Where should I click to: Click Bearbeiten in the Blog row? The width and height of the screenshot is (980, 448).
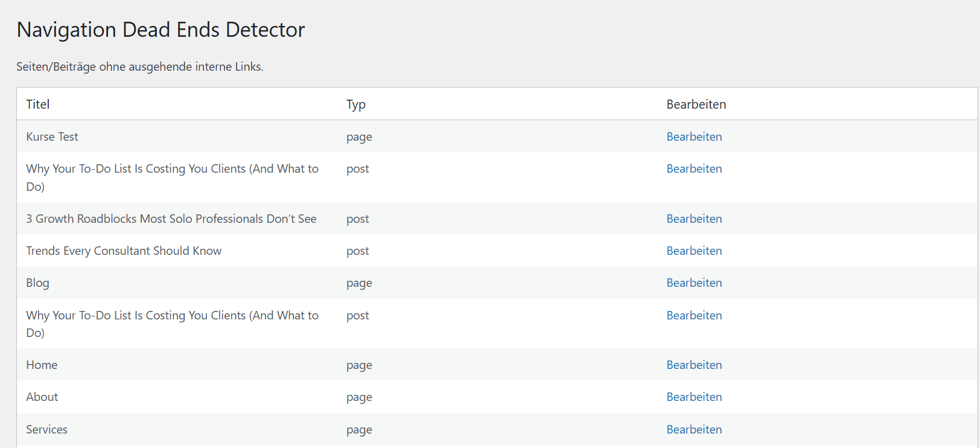694,283
